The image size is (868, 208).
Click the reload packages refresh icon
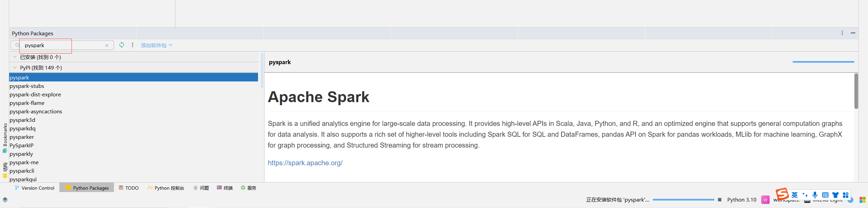[122, 45]
